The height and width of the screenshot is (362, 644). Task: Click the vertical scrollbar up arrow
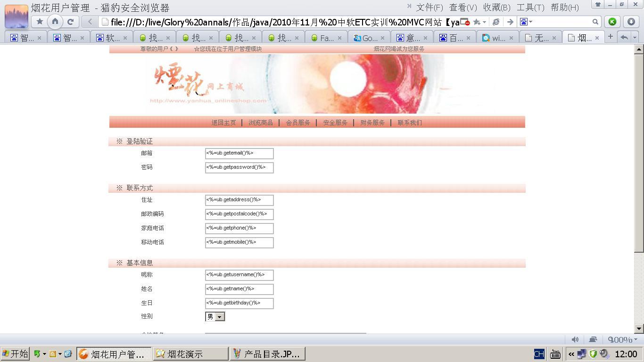point(639,49)
